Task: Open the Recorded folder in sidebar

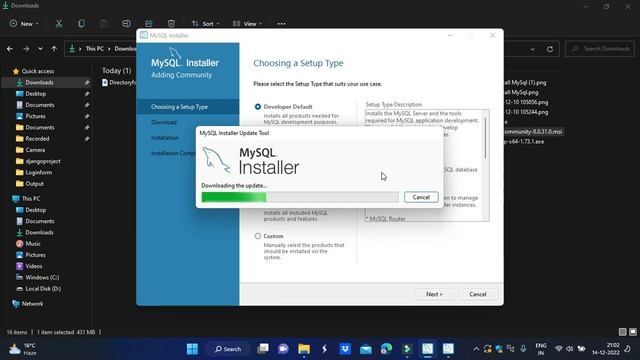Action: tap(37, 138)
